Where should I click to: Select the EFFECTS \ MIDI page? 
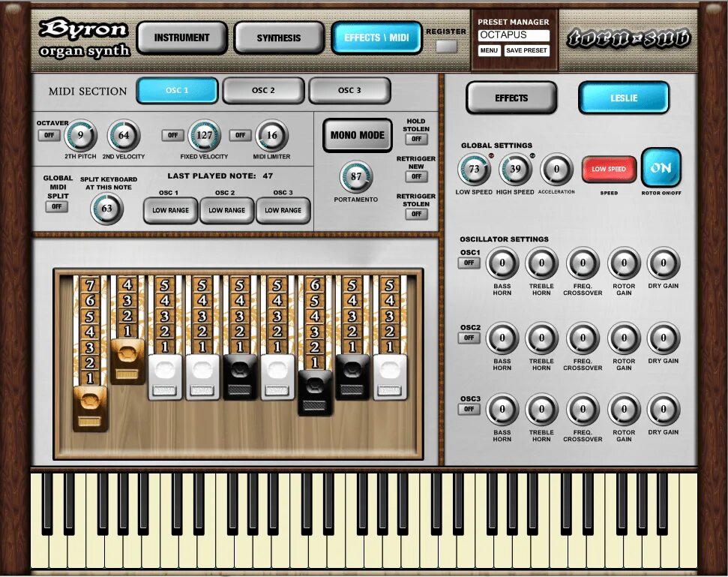click(x=376, y=38)
